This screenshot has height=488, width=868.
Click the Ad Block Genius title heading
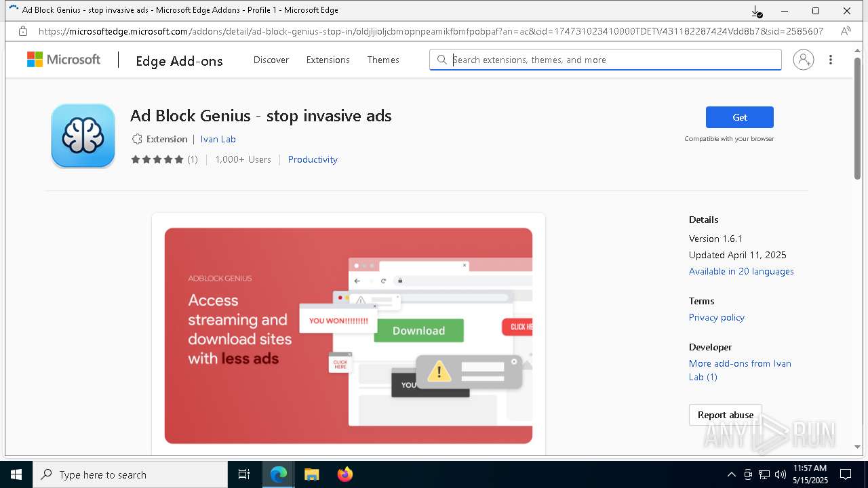(261, 116)
